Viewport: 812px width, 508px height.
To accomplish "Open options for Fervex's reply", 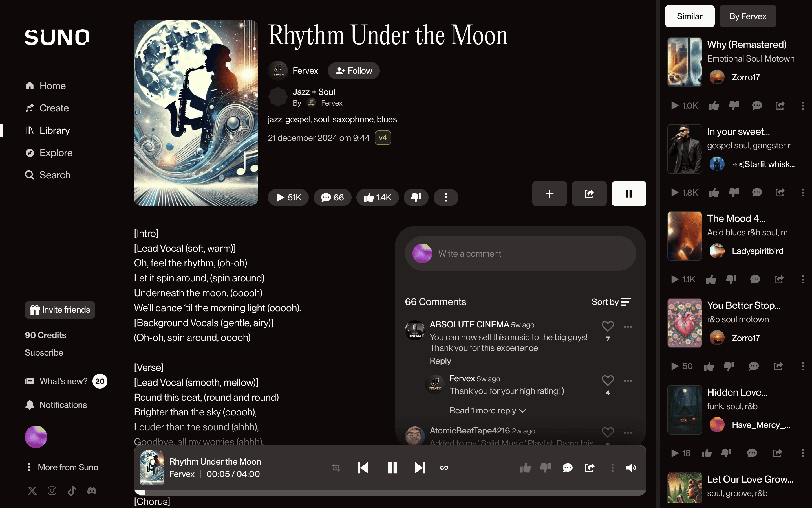I will tap(628, 380).
